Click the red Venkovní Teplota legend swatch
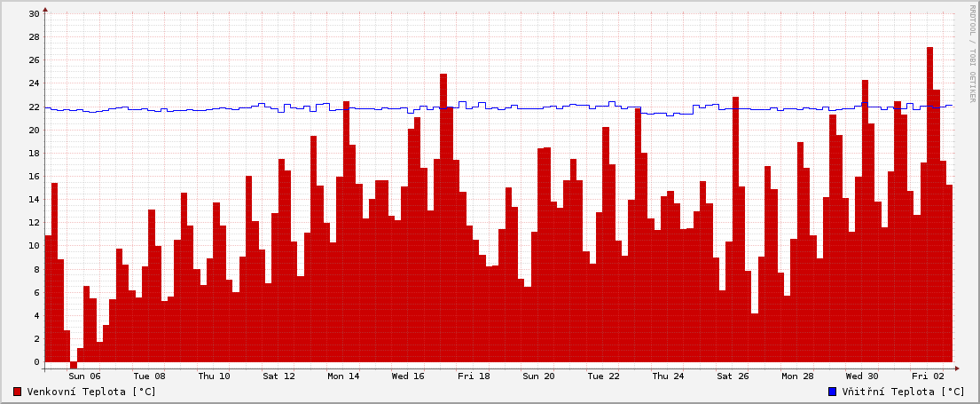980x404 pixels. [x=18, y=392]
